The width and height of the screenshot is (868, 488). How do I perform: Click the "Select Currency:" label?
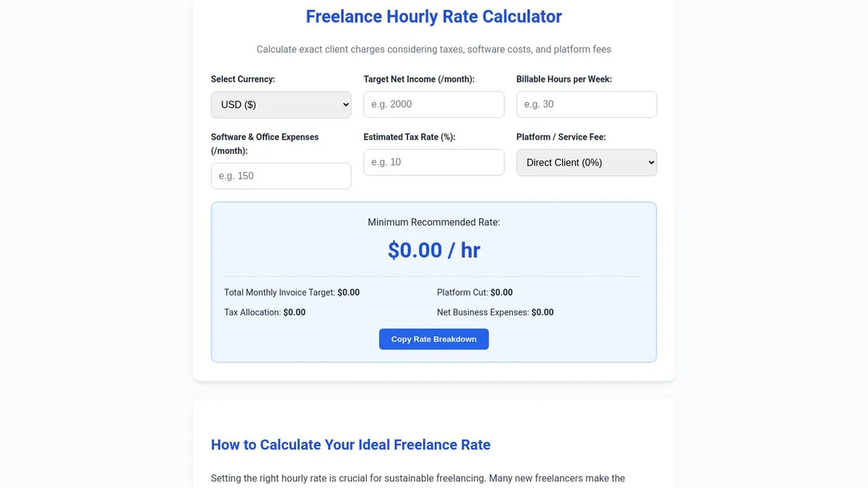point(243,80)
